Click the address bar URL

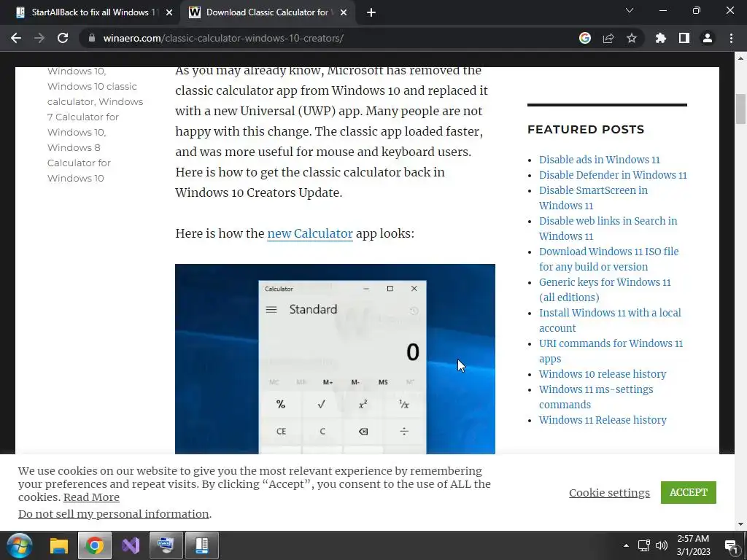pos(223,38)
